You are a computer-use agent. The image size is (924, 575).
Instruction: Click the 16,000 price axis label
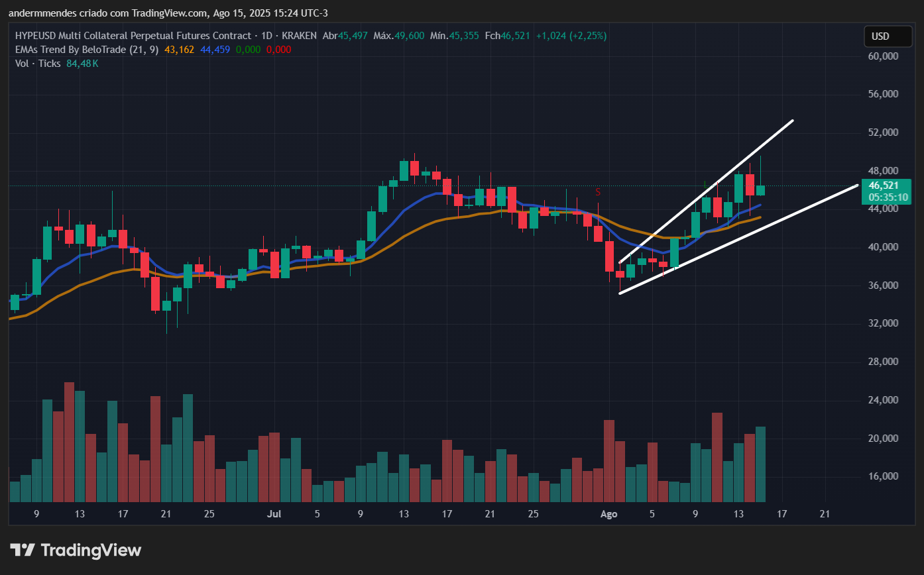tap(884, 476)
